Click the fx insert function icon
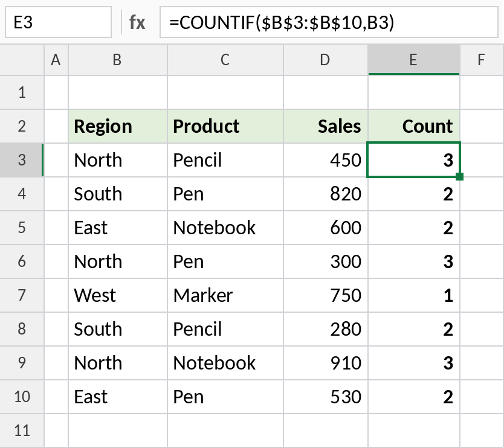504x448 pixels. pos(137,22)
